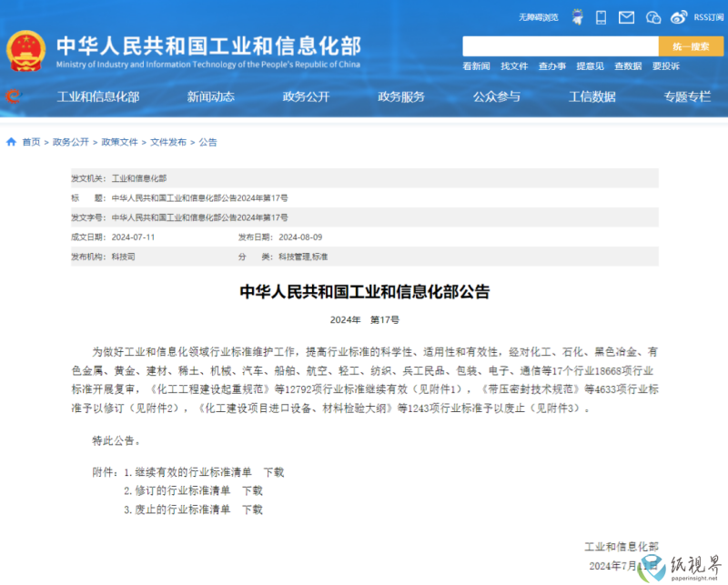Open the 新闻动态 navigation menu
Viewport: 728px width, 585px height.
[x=211, y=96]
